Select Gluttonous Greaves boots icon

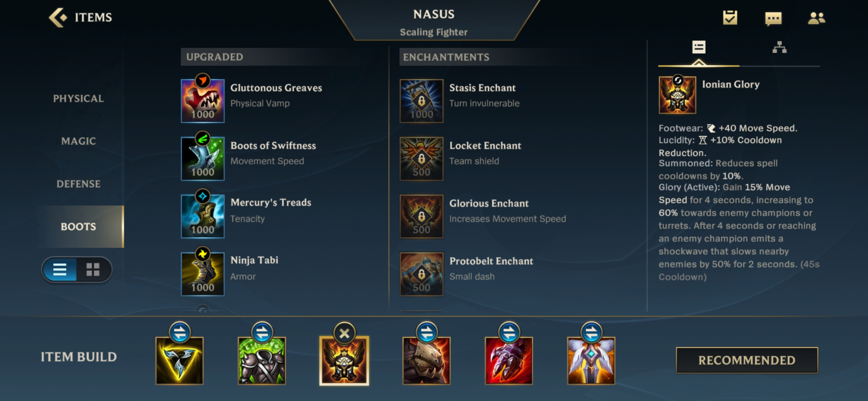(203, 101)
